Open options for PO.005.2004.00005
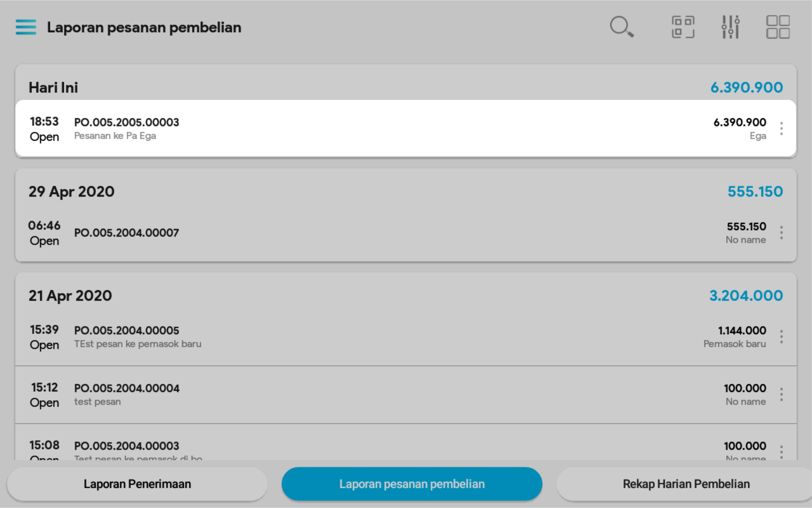The image size is (812, 508). click(782, 337)
